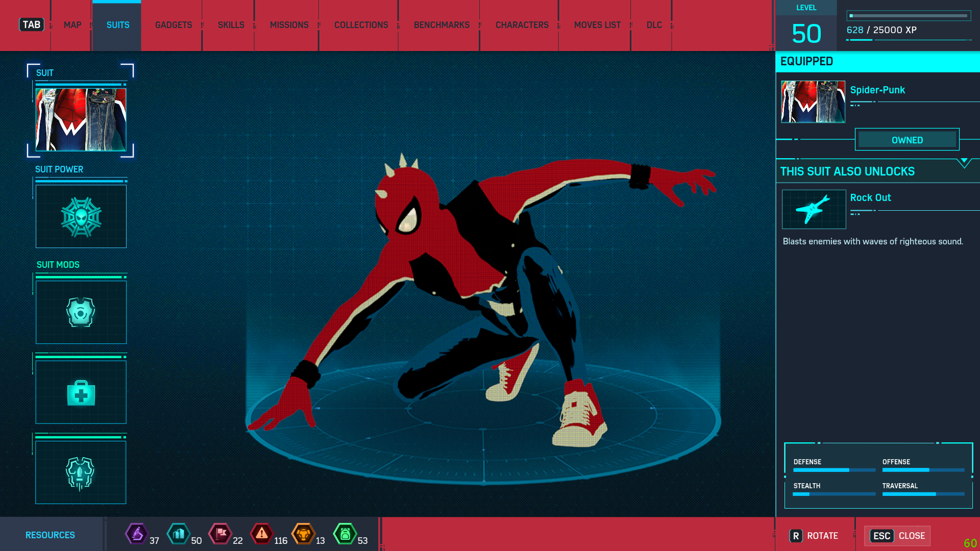Click the red crime token icon
This screenshot has width=980, height=551.
pyautogui.click(x=262, y=534)
